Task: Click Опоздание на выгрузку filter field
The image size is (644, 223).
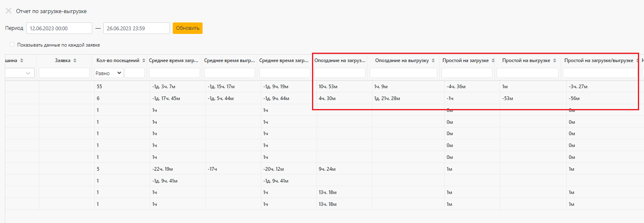Action: point(403,73)
